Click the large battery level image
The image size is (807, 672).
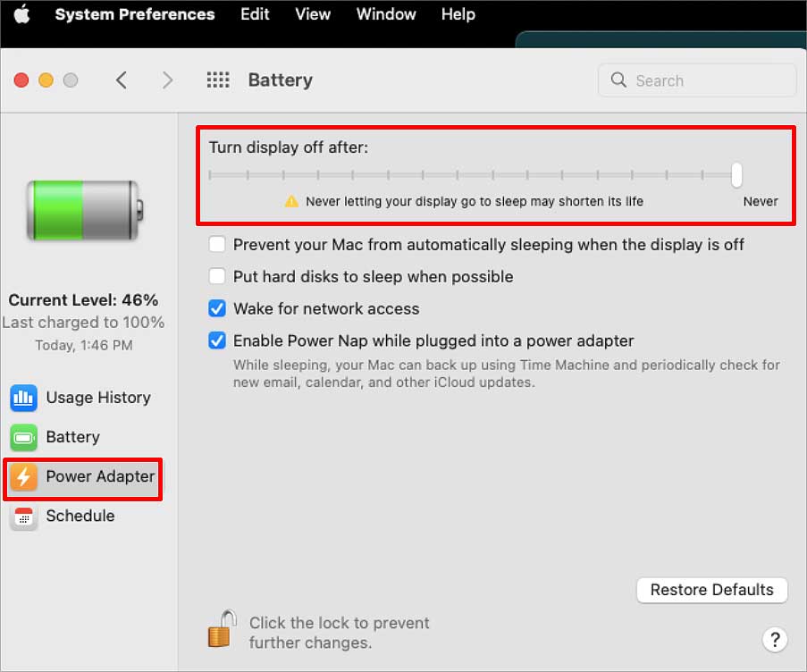pos(85,210)
